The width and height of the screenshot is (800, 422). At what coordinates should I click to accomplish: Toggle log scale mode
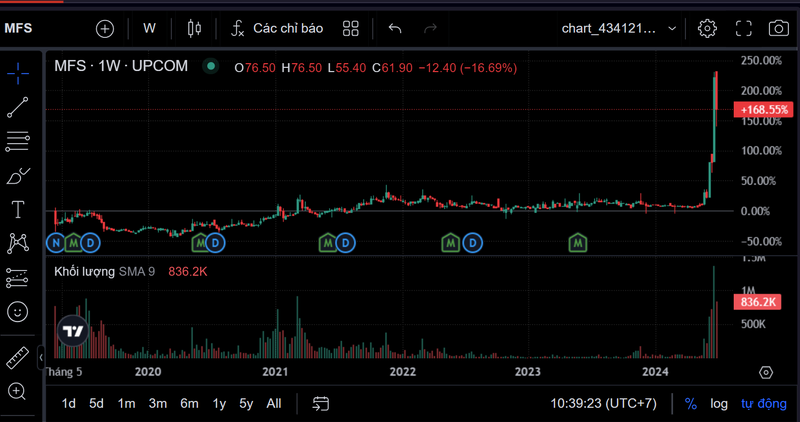point(719,404)
